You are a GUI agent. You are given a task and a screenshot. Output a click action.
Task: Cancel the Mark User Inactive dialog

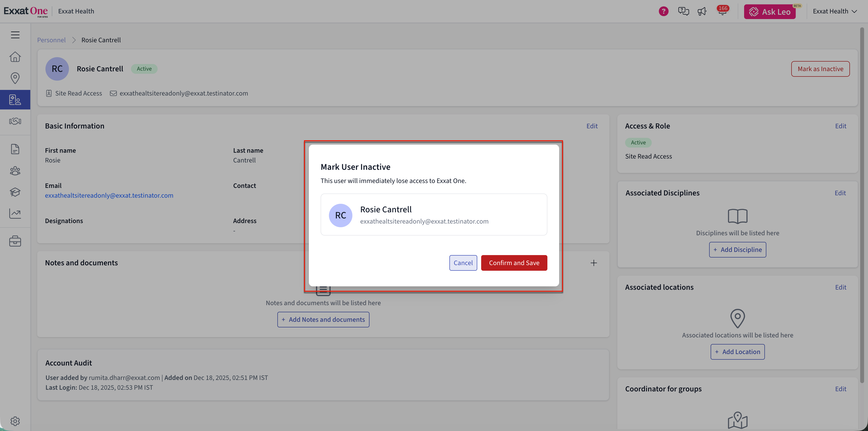pyautogui.click(x=463, y=263)
